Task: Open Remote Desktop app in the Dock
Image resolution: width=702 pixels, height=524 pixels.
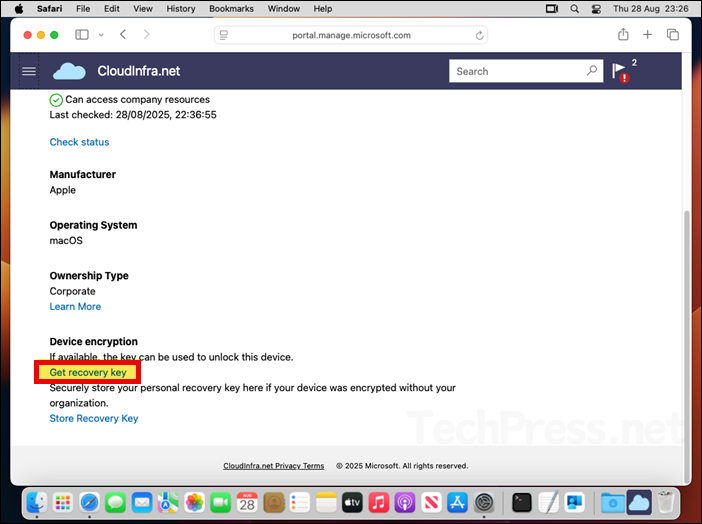Action: tap(574, 503)
